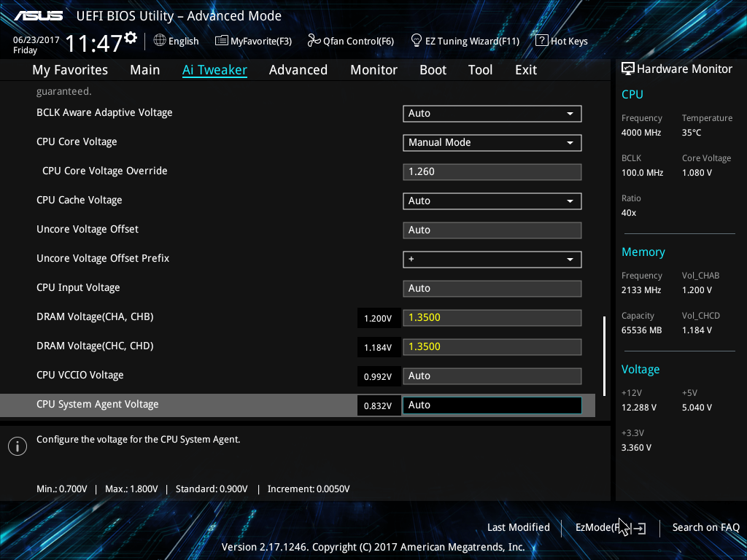Click the EzMode exit arrow icon
This screenshot has height=560, width=747.
click(x=640, y=528)
